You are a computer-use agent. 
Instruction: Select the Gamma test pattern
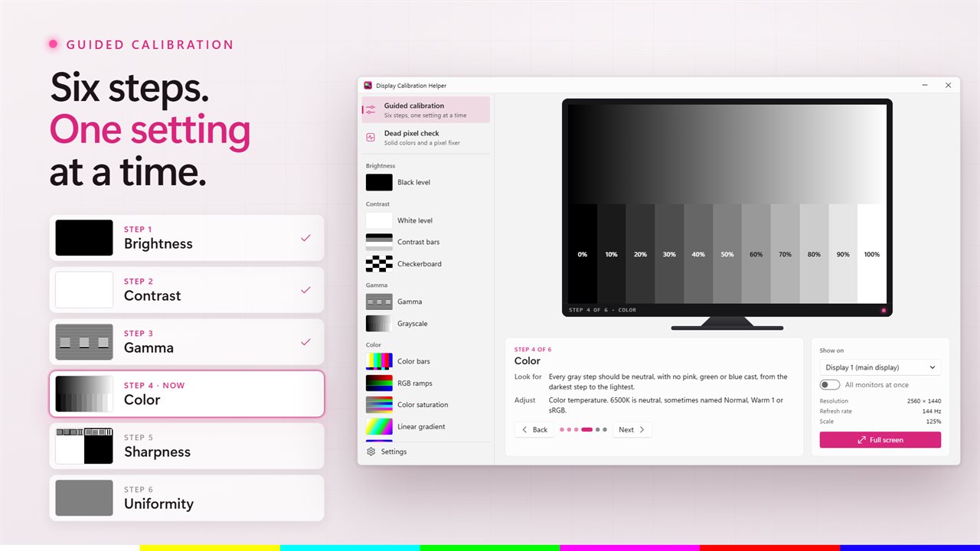click(x=426, y=302)
